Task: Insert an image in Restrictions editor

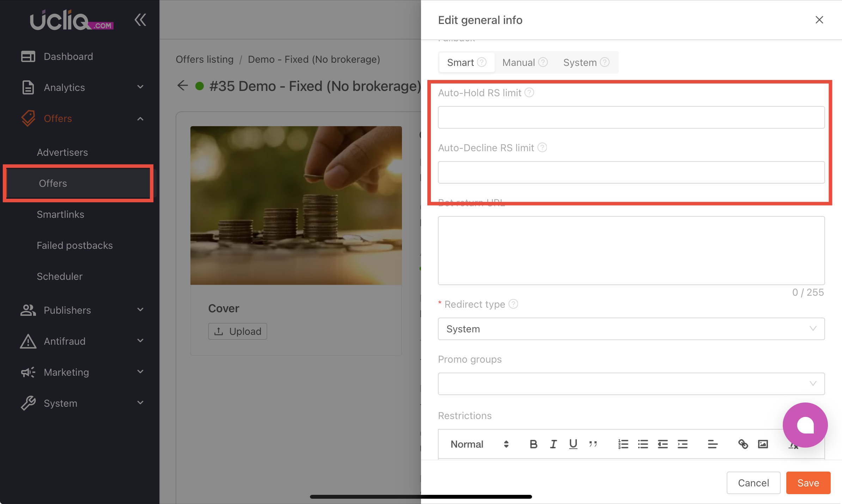Action: click(763, 444)
